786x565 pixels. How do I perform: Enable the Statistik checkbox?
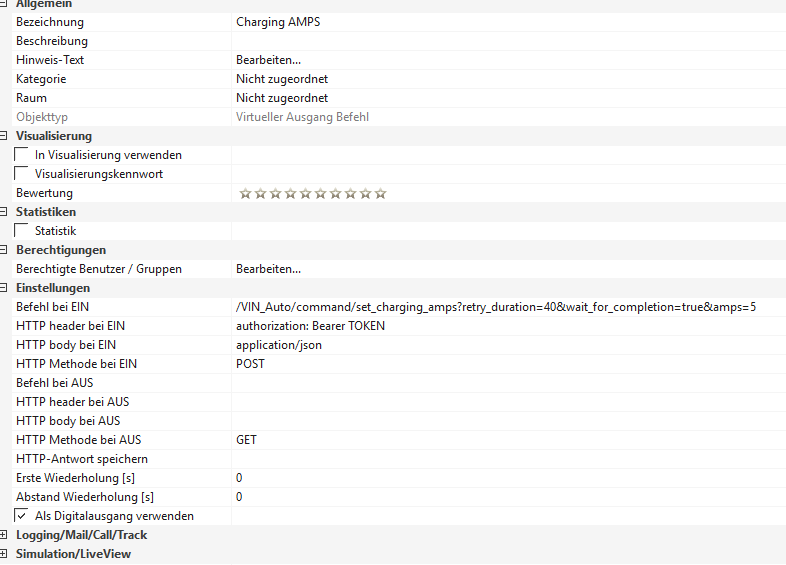click(x=21, y=231)
